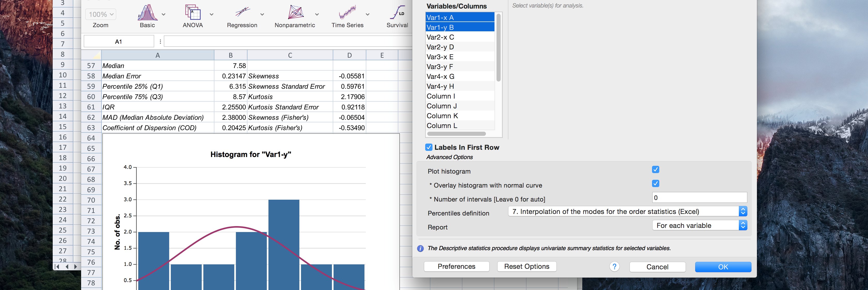
Task: Open the ANOVA toolbar icon
Action: 193,12
